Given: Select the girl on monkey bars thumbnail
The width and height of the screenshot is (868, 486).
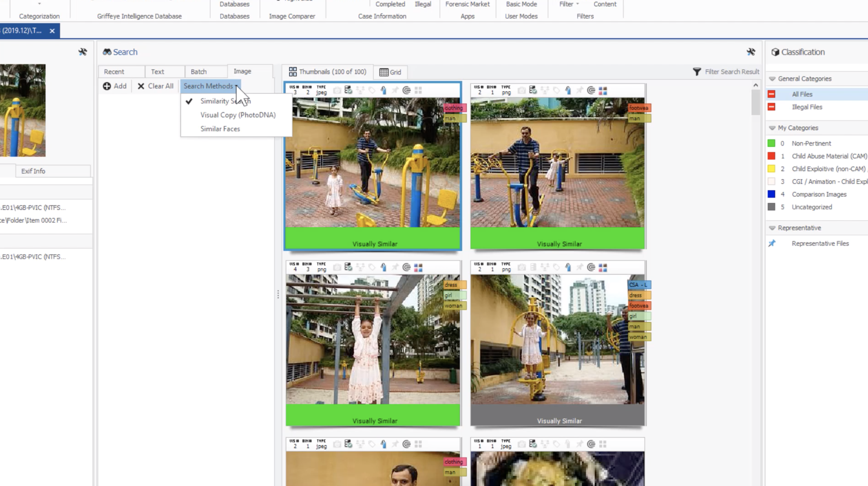Looking at the screenshot, I should [x=373, y=343].
